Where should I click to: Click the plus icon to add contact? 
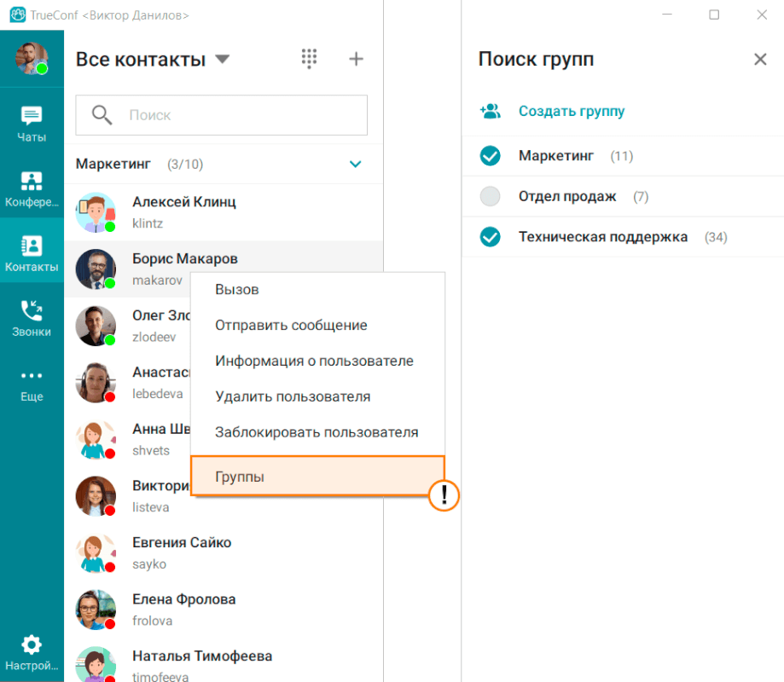pos(357,59)
